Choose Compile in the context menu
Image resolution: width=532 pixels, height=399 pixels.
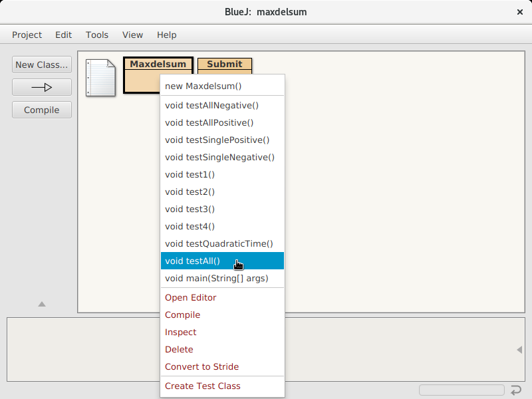click(222, 315)
